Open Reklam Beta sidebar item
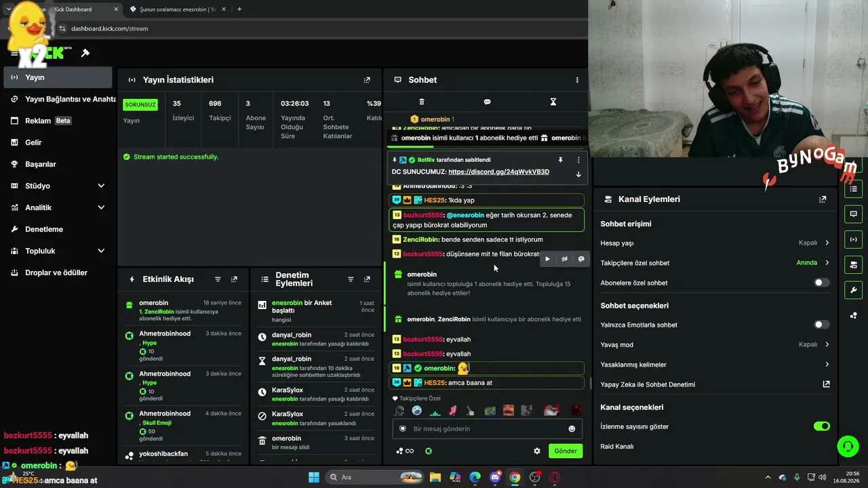Screen dimensions: 868x488 coord(58,121)
